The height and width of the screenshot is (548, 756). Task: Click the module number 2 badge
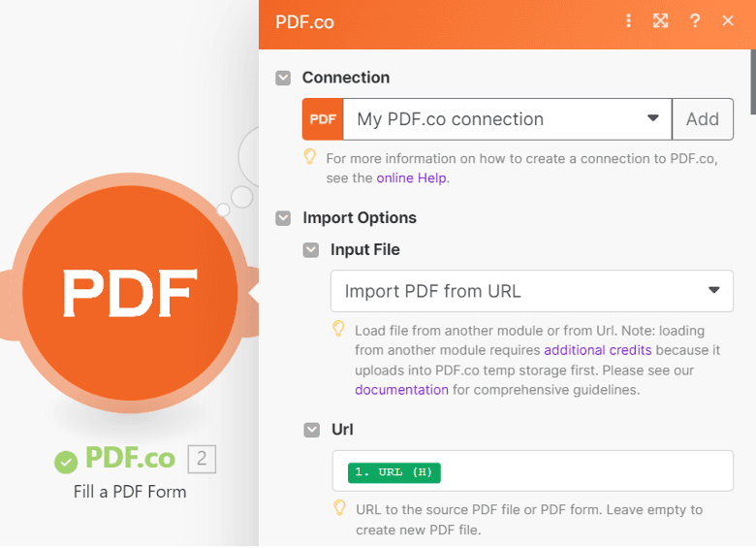(202, 459)
